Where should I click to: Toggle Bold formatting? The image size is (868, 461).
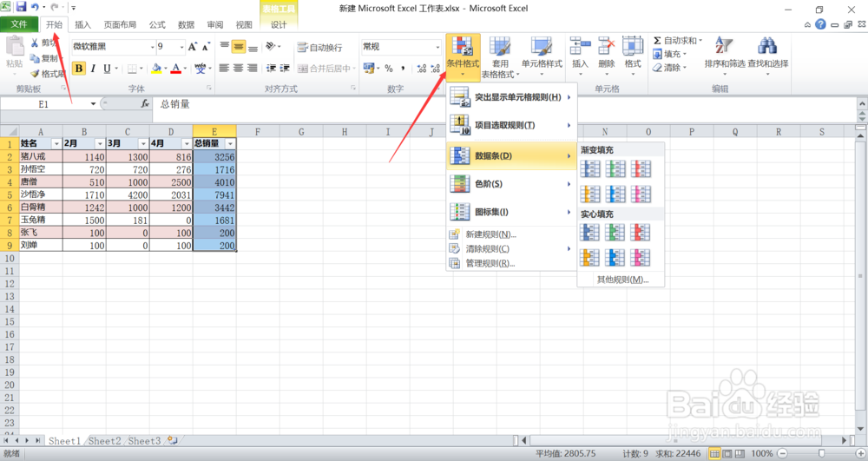[x=79, y=68]
